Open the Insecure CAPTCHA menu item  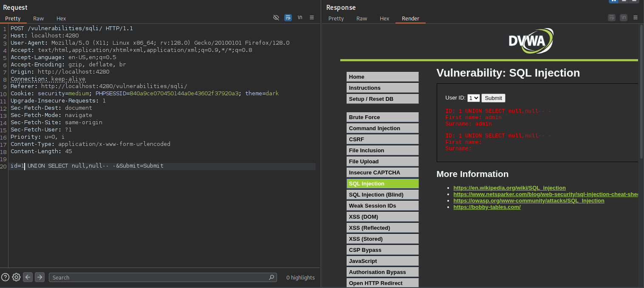(383, 172)
